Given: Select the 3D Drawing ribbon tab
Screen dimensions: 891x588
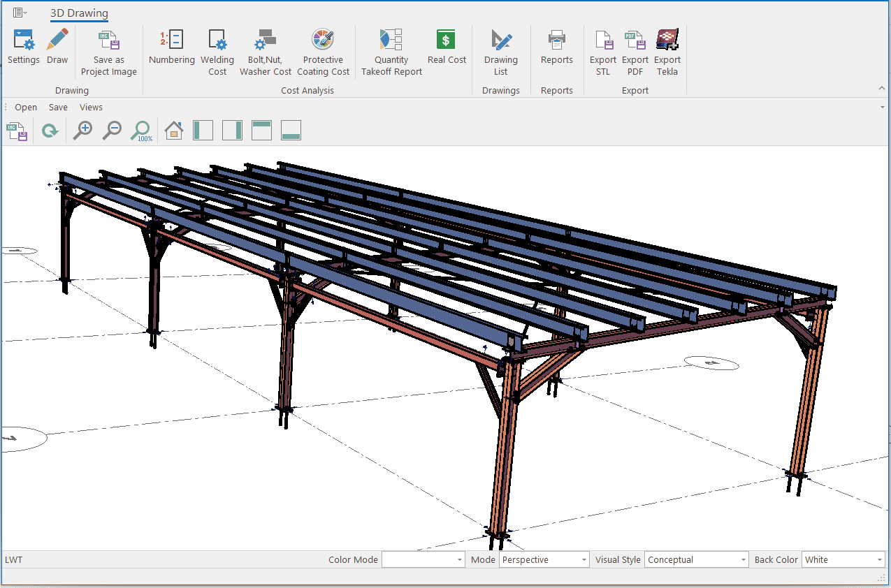Looking at the screenshot, I should [x=79, y=13].
